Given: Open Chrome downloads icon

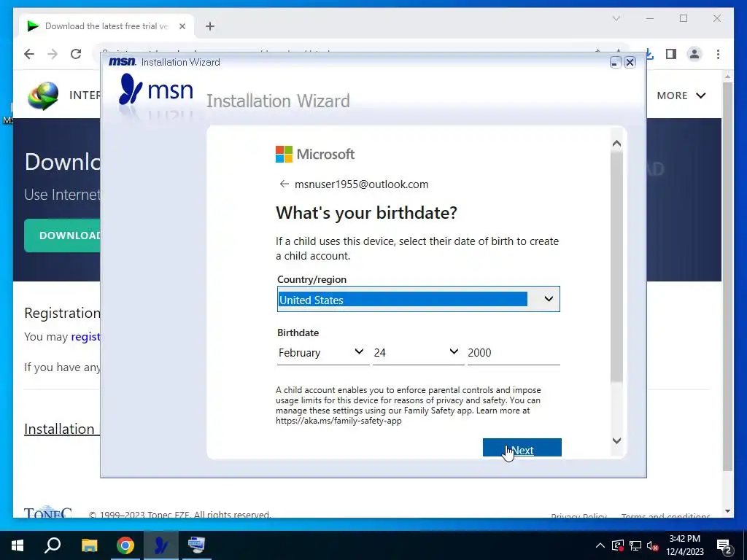Looking at the screenshot, I should pyautogui.click(x=650, y=54).
